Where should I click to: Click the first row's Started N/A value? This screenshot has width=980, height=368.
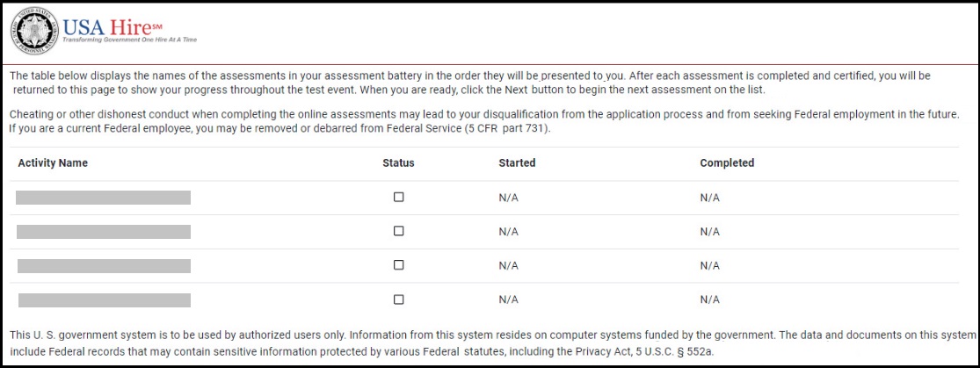(x=508, y=198)
